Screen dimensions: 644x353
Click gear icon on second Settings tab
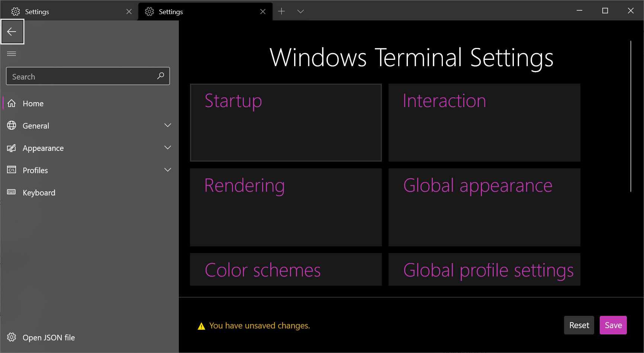[x=149, y=12]
